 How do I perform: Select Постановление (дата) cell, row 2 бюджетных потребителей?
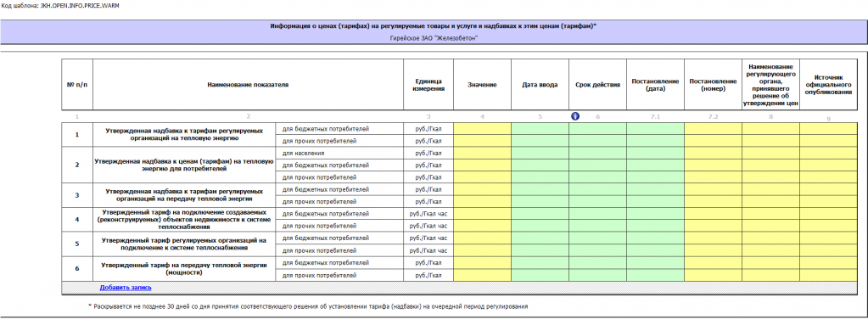pyautogui.click(x=655, y=165)
